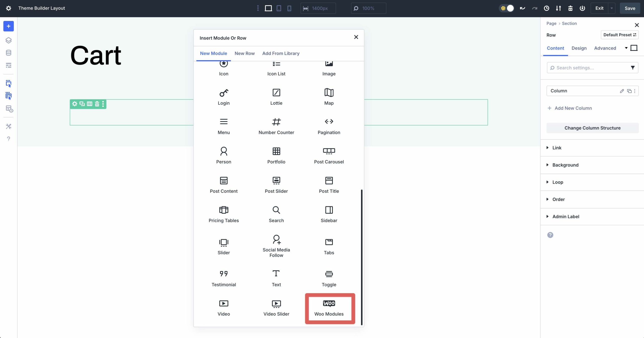Switch to tablet preview mode

[278, 8]
